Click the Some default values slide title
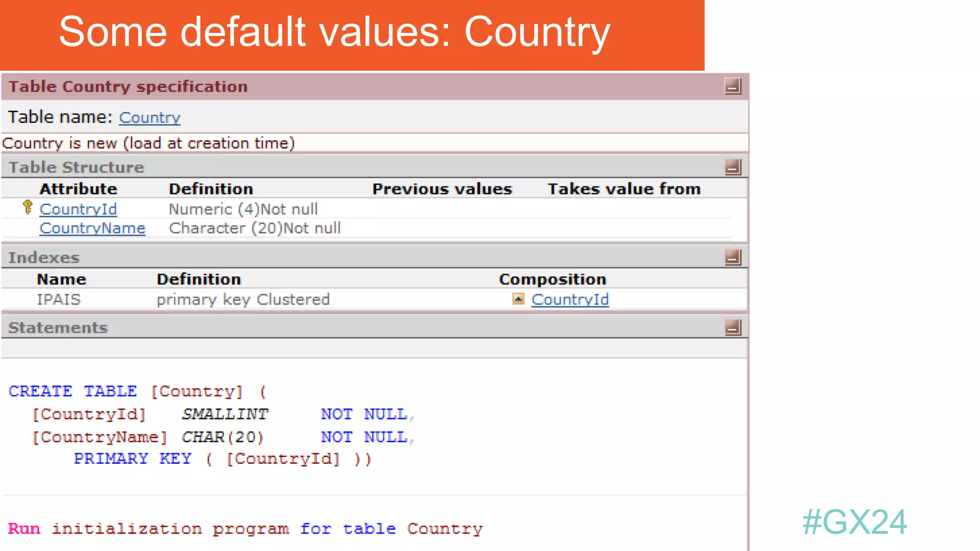Image resolution: width=980 pixels, height=551 pixels. [x=334, y=32]
